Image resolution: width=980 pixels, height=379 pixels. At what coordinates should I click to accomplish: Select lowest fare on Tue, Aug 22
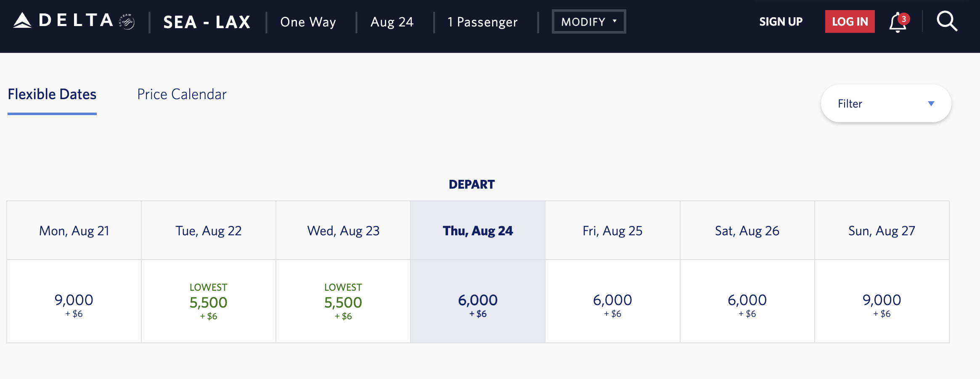coord(209,301)
